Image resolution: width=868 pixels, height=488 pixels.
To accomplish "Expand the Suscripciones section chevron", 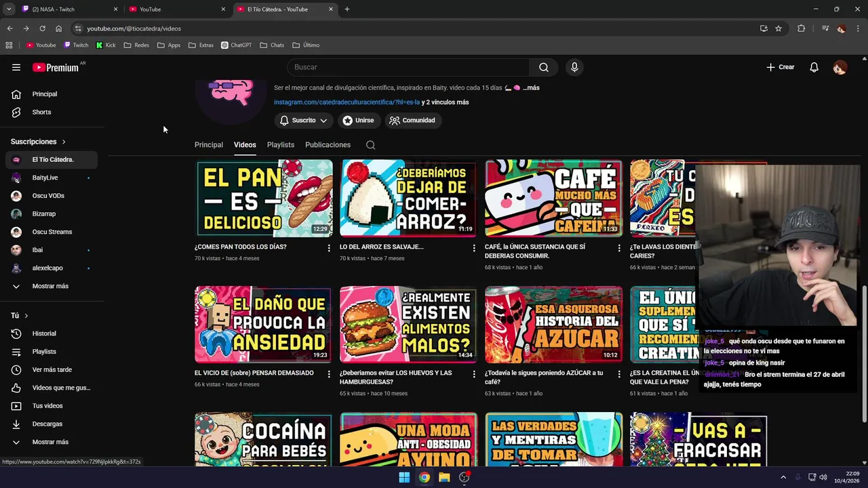I will pyautogui.click(x=64, y=142).
